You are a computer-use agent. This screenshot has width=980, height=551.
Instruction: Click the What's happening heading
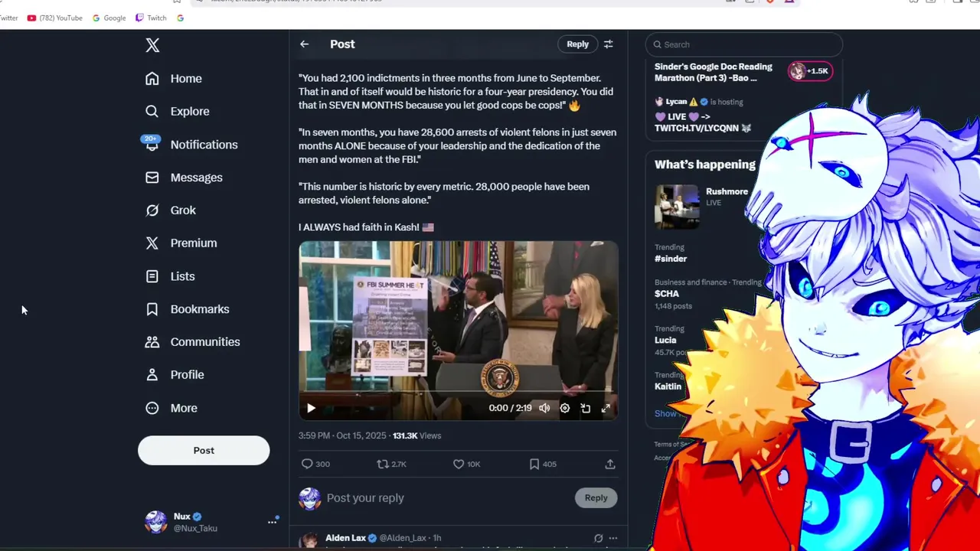704,165
